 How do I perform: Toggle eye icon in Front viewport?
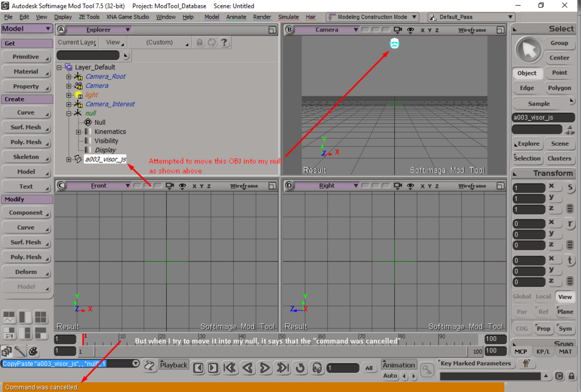[x=182, y=186]
